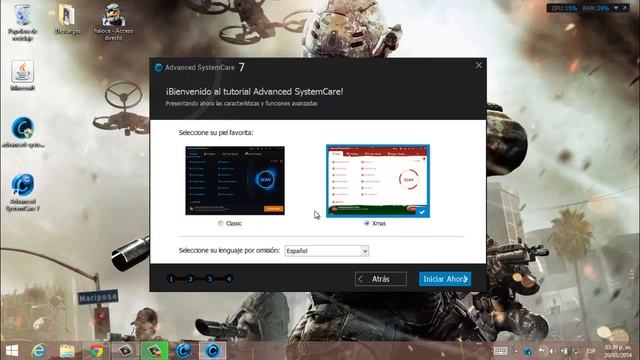Launch Internet Explorer from the taskbar

coord(39,351)
